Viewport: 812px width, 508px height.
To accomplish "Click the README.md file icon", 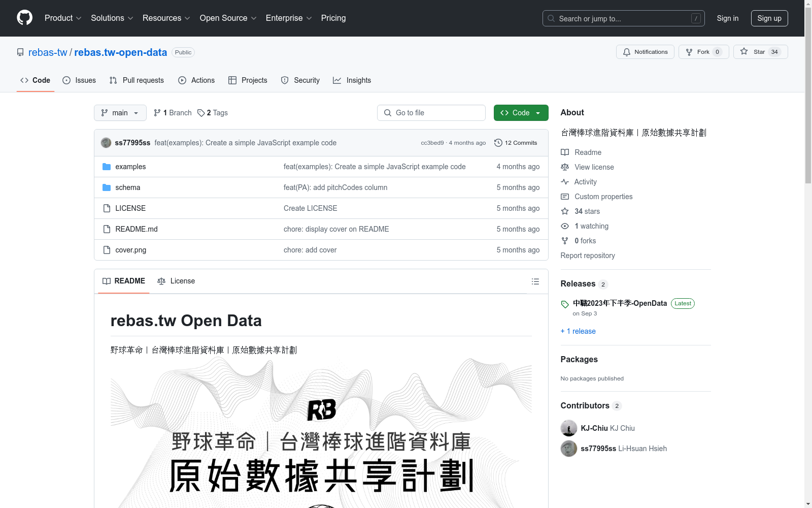I will 107,229.
